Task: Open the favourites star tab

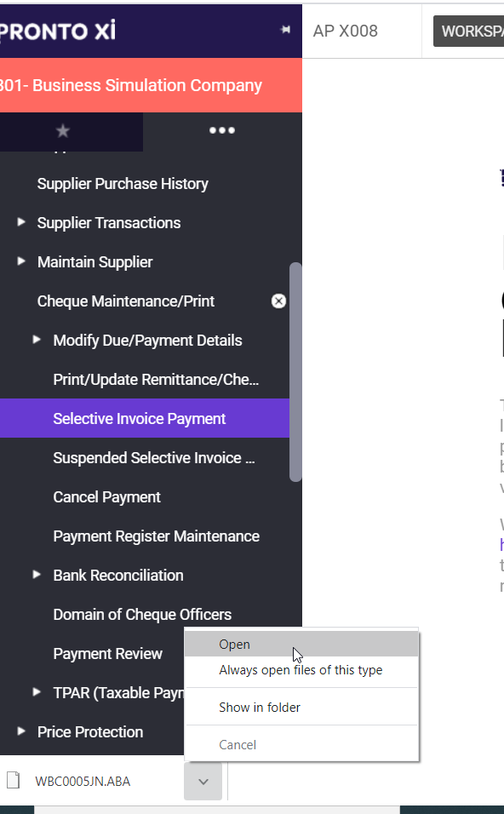Action: pos(63,131)
